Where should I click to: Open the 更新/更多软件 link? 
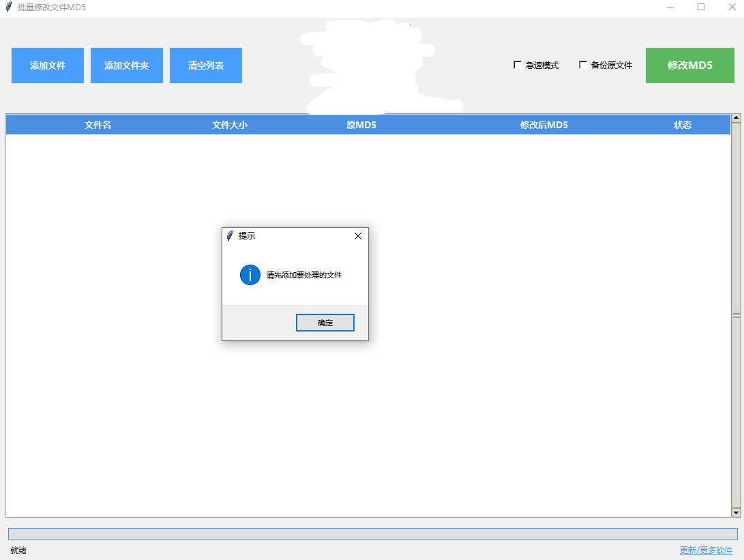706,550
